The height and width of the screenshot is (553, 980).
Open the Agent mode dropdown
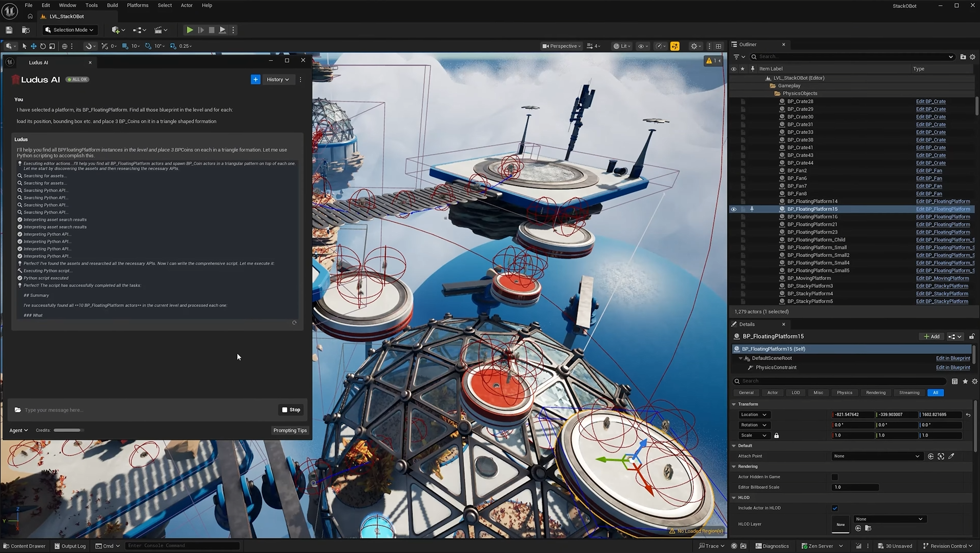click(18, 431)
